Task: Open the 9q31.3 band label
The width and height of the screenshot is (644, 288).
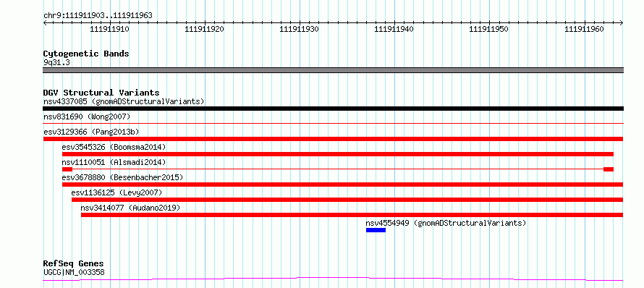Action: pos(56,62)
